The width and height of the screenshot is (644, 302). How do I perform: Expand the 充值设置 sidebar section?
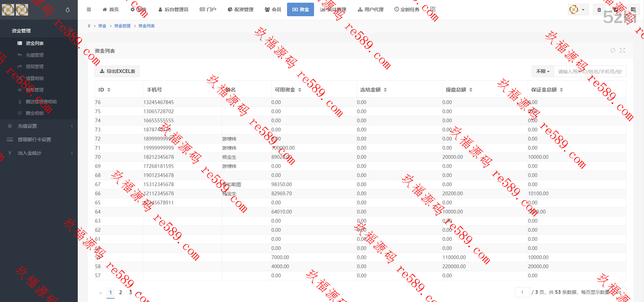tap(39, 126)
